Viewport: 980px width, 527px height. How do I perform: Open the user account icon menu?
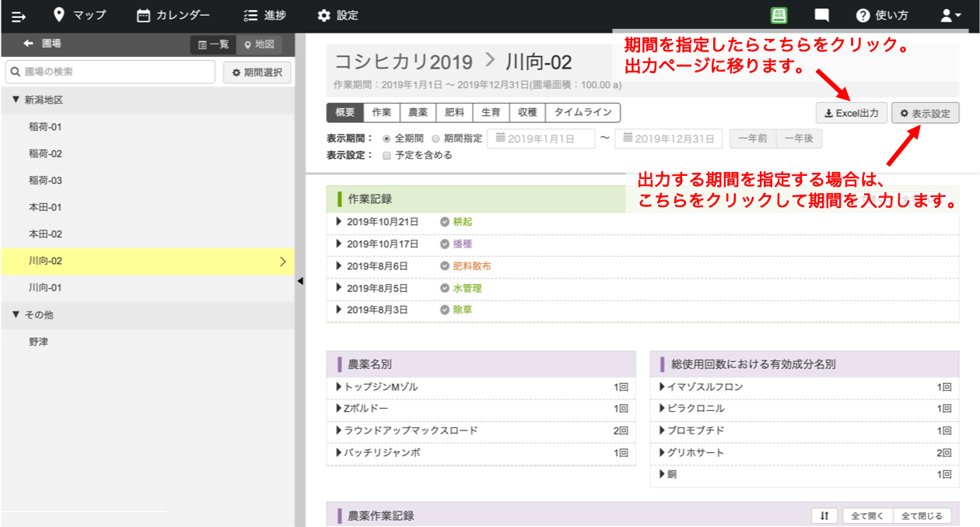coord(951,16)
